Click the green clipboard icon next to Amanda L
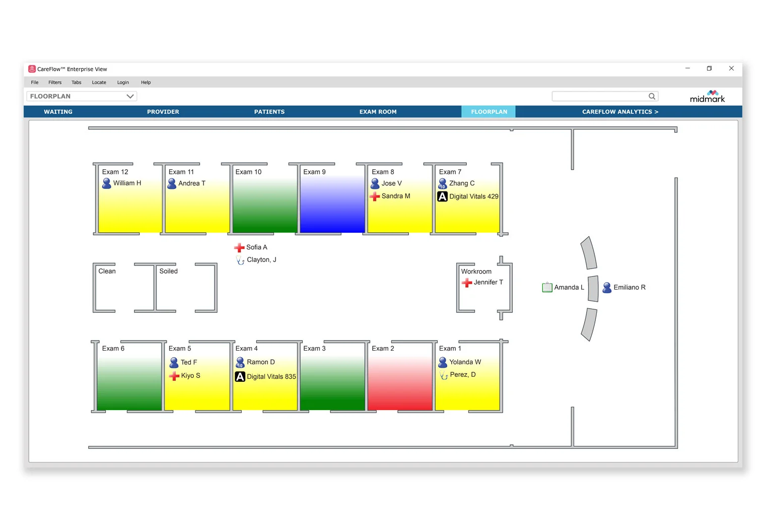This screenshot has height=532, width=766. coord(547,287)
